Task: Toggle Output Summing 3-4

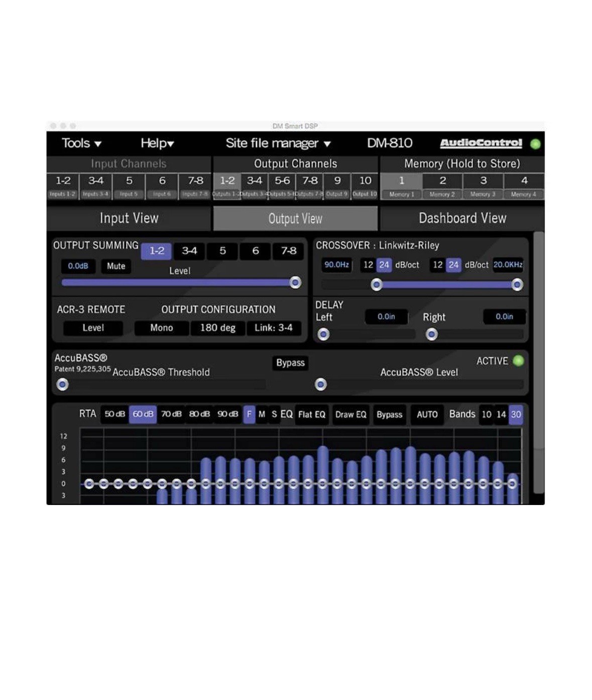Action: 189,251
